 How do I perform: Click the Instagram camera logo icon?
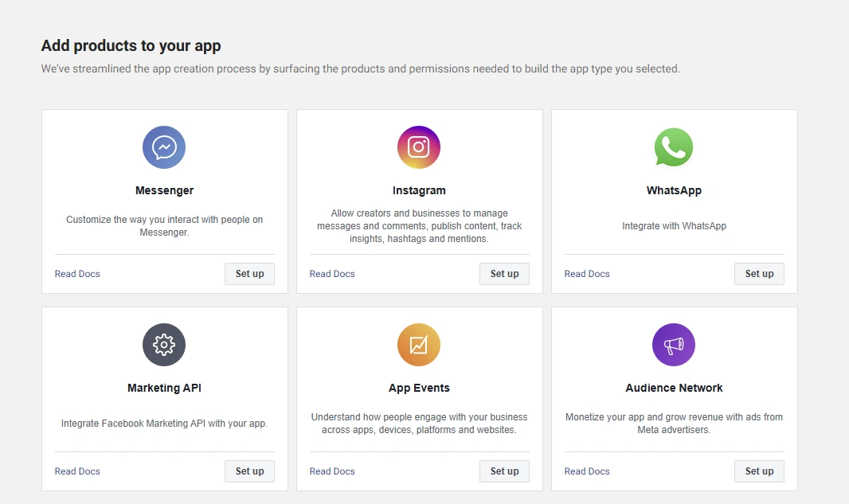tap(419, 147)
